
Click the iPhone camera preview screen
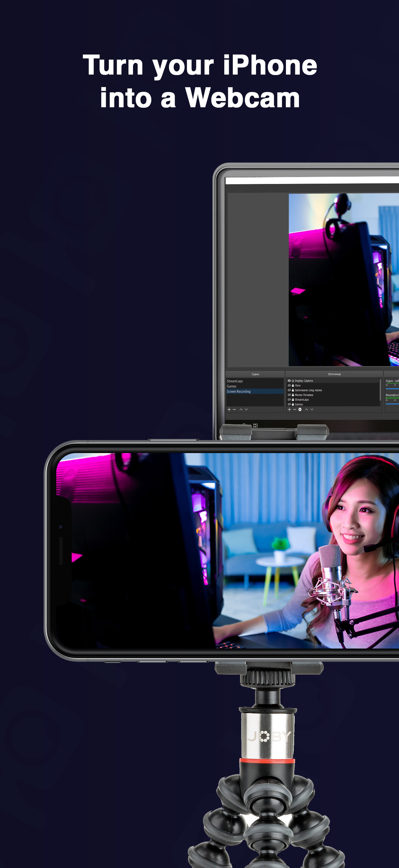(x=227, y=551)
